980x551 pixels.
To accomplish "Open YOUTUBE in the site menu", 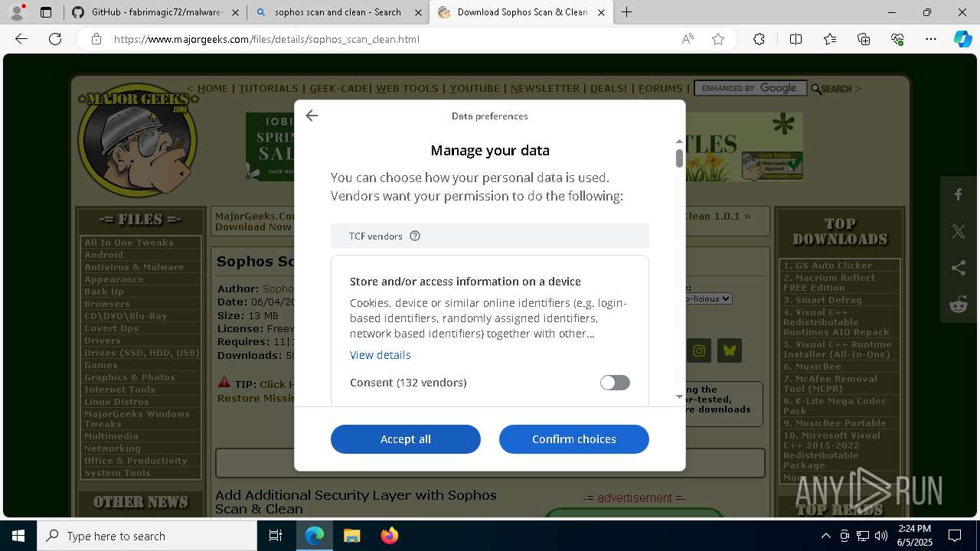I will (x=475, y=88).
